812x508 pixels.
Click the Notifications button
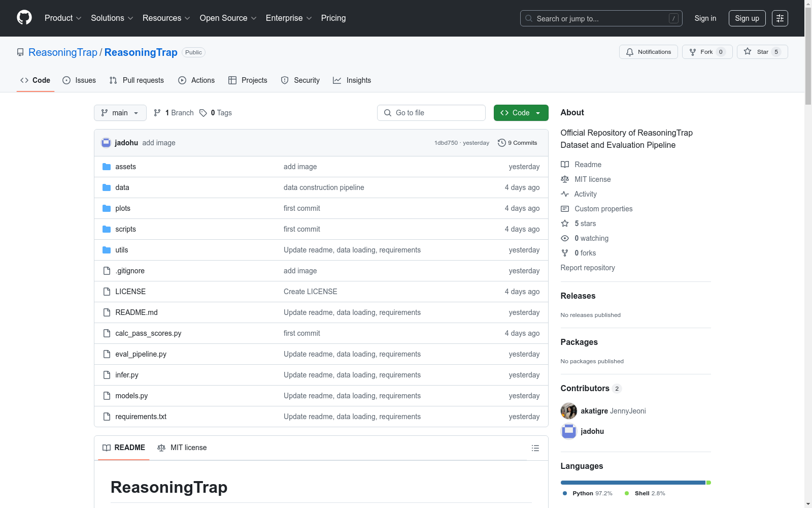point(649,52)
